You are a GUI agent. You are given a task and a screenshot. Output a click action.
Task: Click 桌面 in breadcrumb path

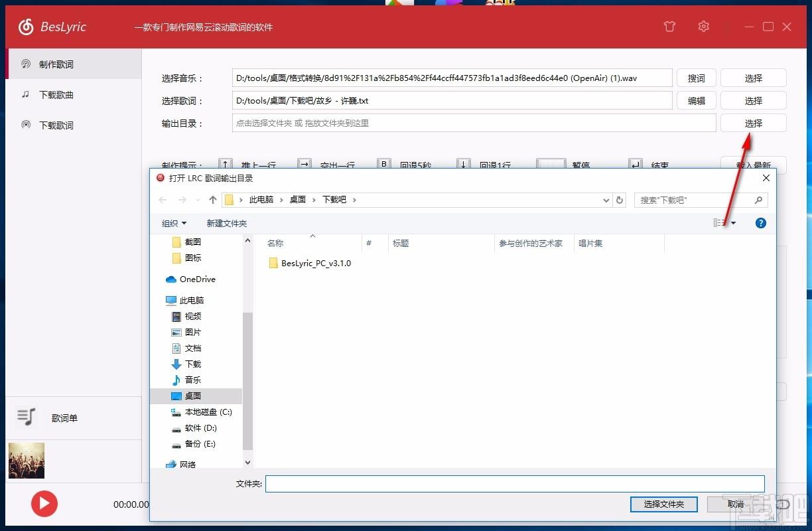click(x=298, y=200)
